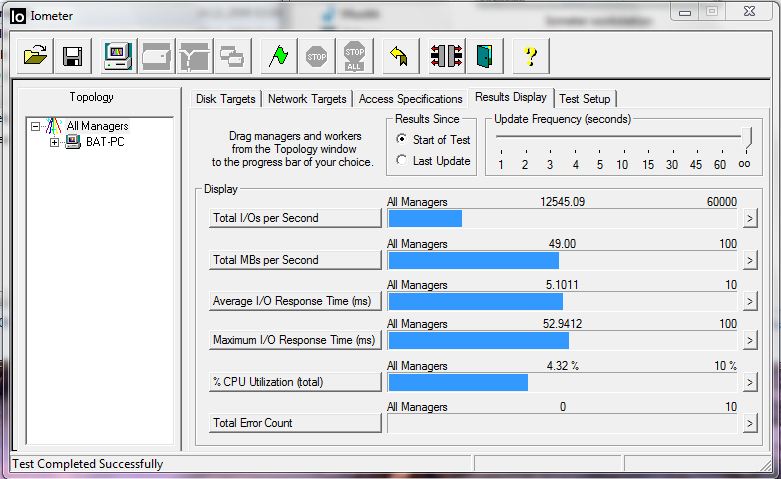The width and height of the screenshot is (781, 479).
Task: Click the Total Error Count bar
Action: click(562, 424)
